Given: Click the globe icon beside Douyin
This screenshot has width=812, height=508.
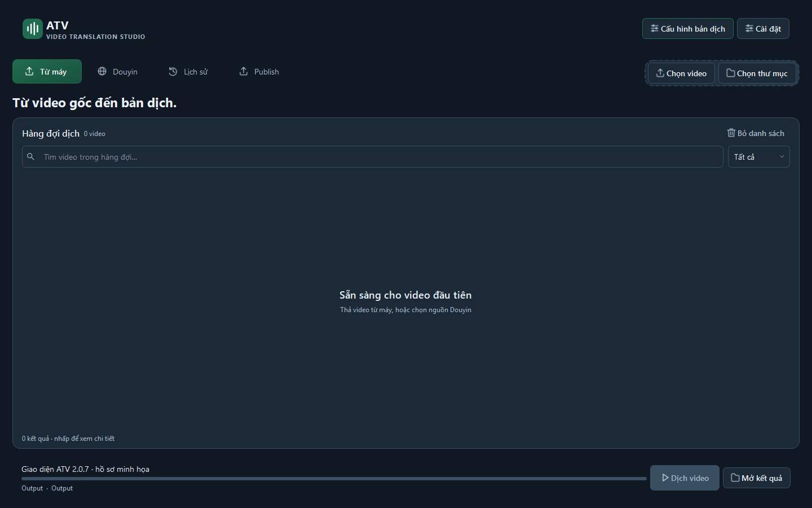Looking at the screenshot, I should pos(102,71).
